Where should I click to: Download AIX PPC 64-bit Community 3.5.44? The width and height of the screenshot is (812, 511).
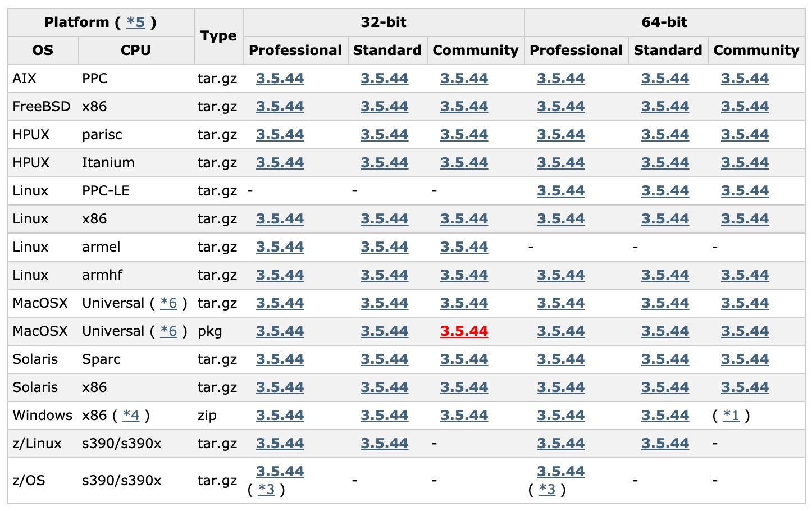click(x=745, y=79)
